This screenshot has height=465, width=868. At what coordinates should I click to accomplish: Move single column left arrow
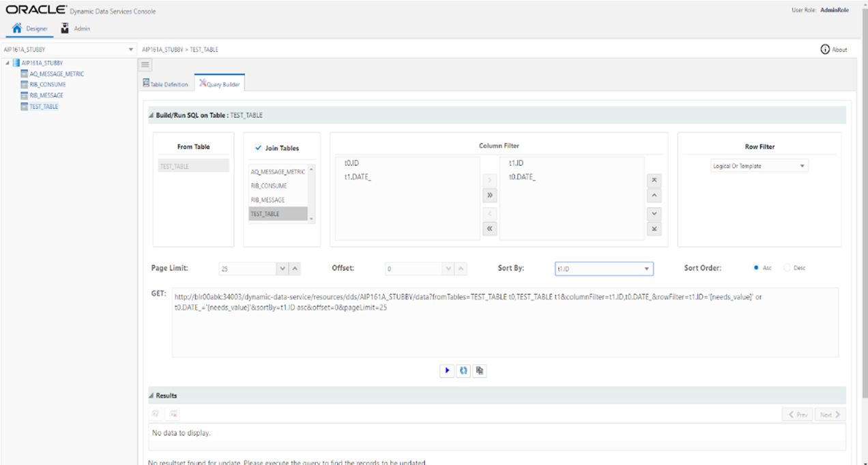click(x=489, y=213)
